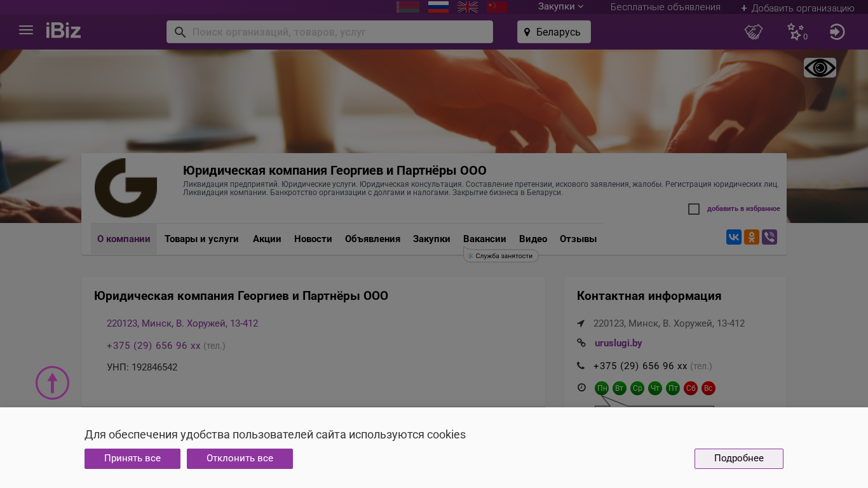The height and width of the screenshot is (488, 868).
Task: Share via Odnoklassniki icon
Action: (x=752, y=237)
